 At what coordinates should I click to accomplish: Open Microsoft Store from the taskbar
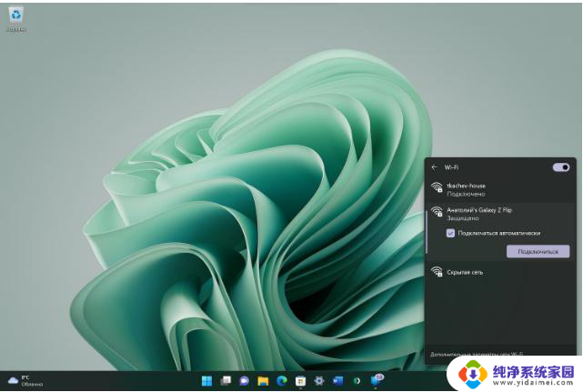pyautogui.click(x=300, y=381)
